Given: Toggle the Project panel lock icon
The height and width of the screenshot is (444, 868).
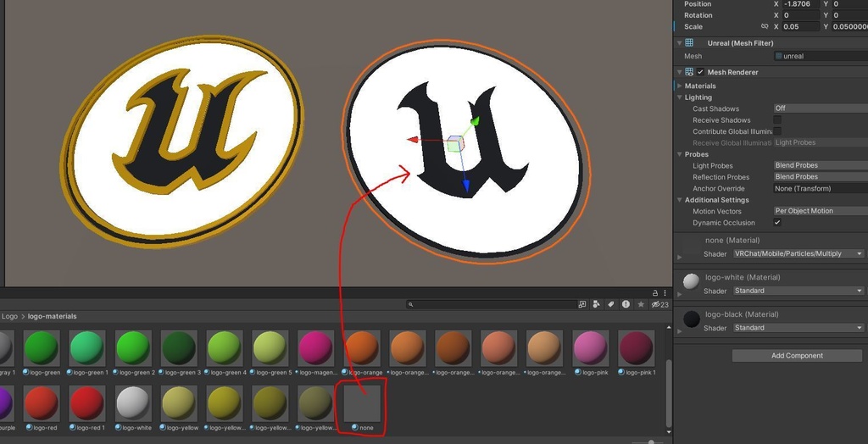Looking at the screenshot, I should pos(655,293).
